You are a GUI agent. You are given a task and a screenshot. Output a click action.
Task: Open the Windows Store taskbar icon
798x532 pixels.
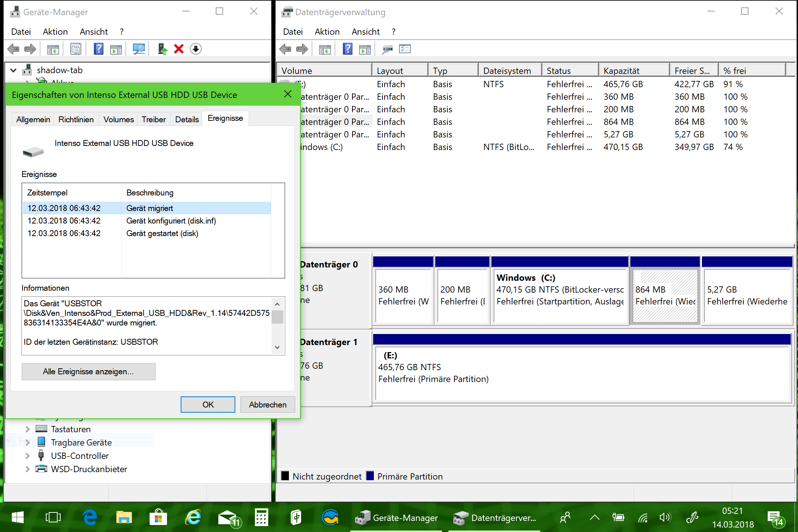158,518
